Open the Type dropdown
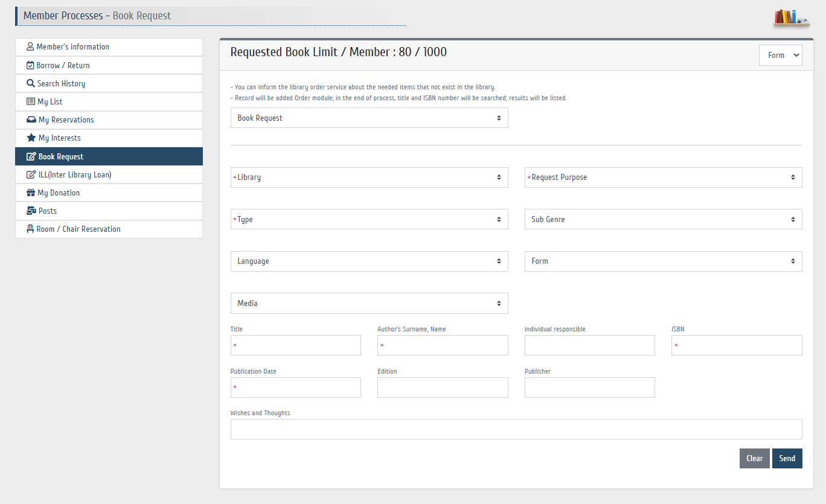 point(369,219)
